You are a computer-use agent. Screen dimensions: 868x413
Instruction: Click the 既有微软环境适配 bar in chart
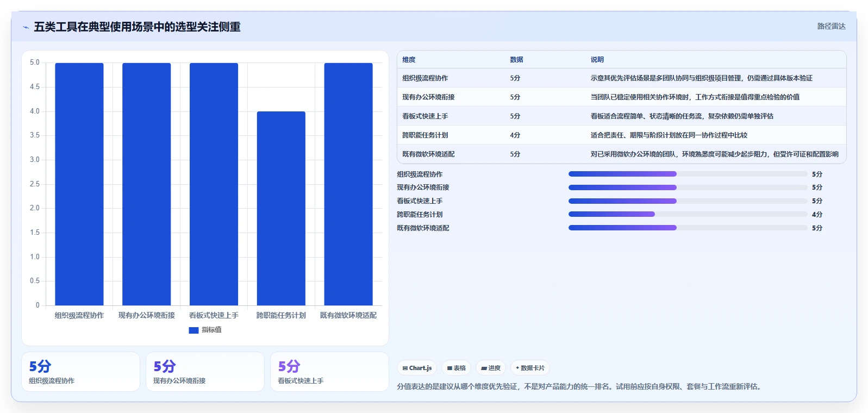point(348,184)
